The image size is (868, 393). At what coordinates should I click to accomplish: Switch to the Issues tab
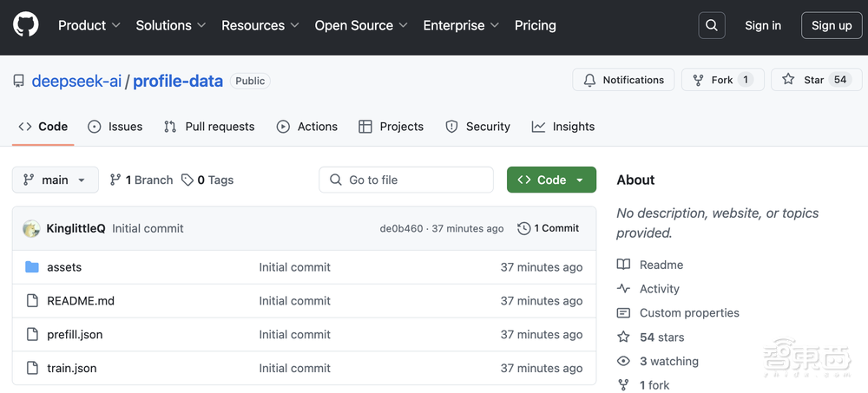[115, 127]
